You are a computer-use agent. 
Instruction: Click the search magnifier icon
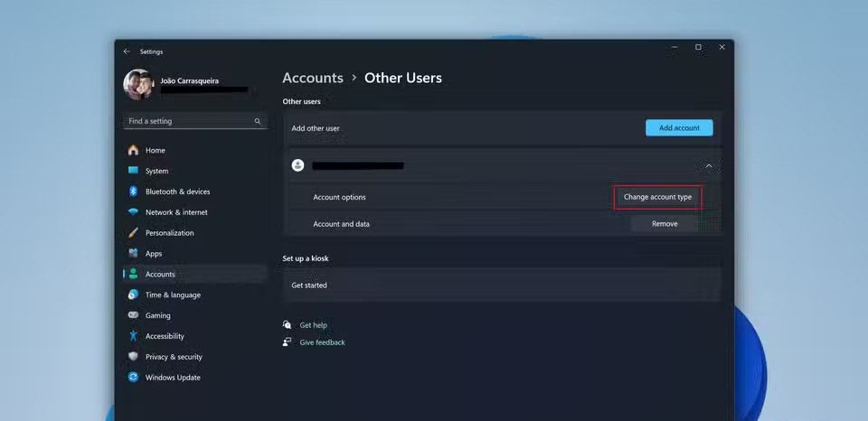(x=258, y=121)
